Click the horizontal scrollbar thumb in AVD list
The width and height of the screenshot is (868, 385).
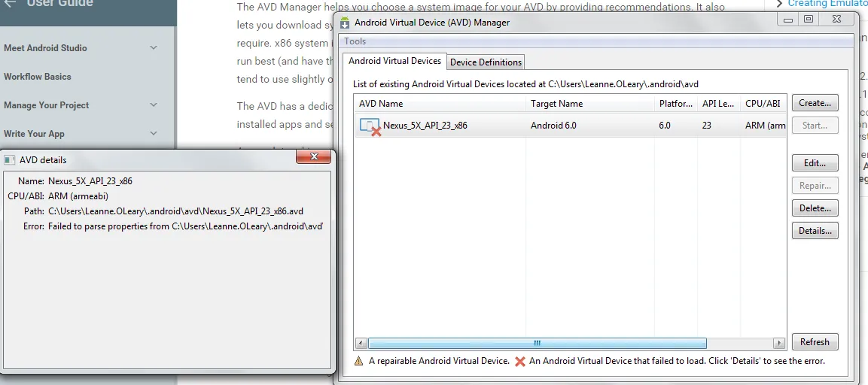537,343
